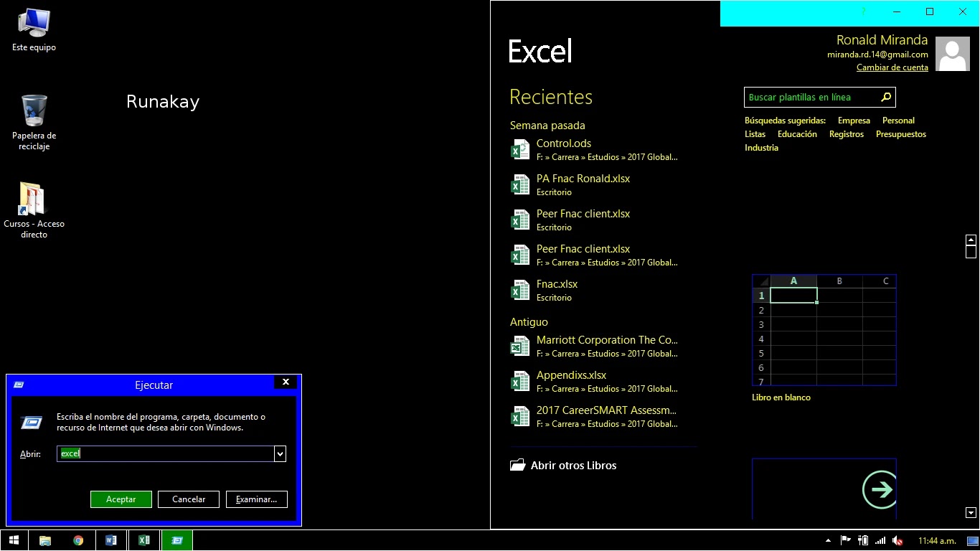The width and height of the screenshot is (980, 551).
Task: Click the Registros suggested search
Action: click(x=847, y=134)
